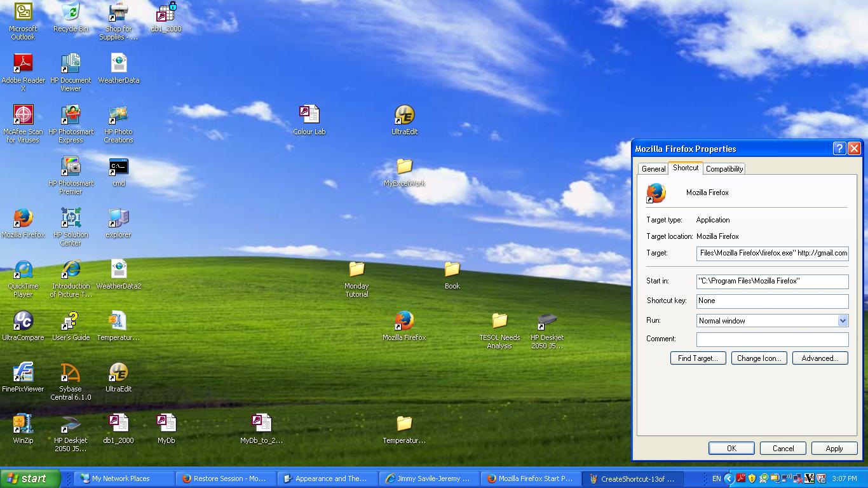868x488 pixels.
Task: Select the Recycle Bin desktop icon
Action: tap(71, 13)
